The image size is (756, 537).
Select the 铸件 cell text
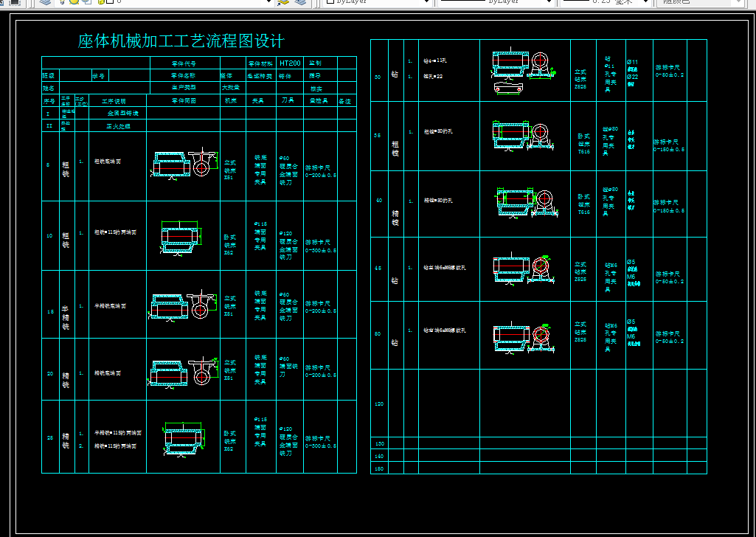285,76
